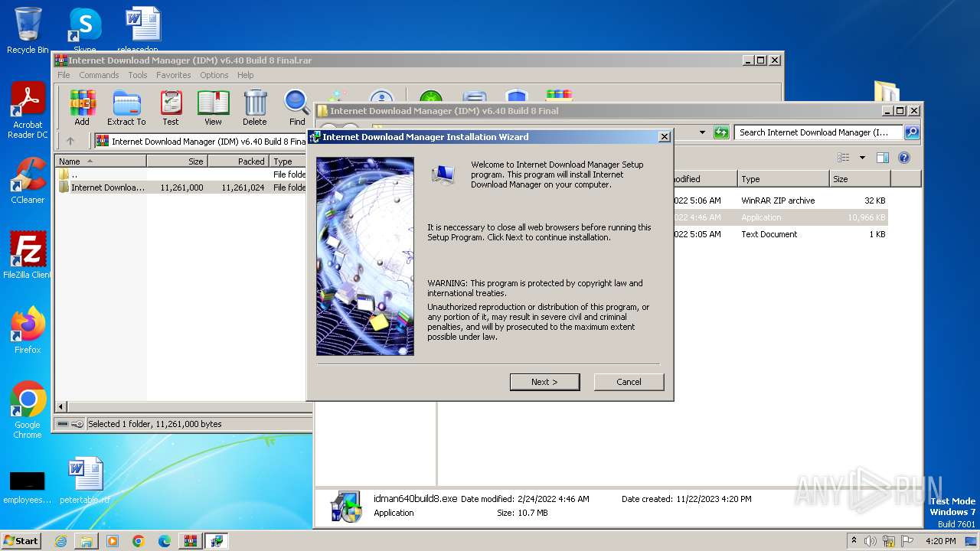980x551 pixels.
Task: Click the Delete icon in WinRAR toolbar
Action: (x=255, y=108)
